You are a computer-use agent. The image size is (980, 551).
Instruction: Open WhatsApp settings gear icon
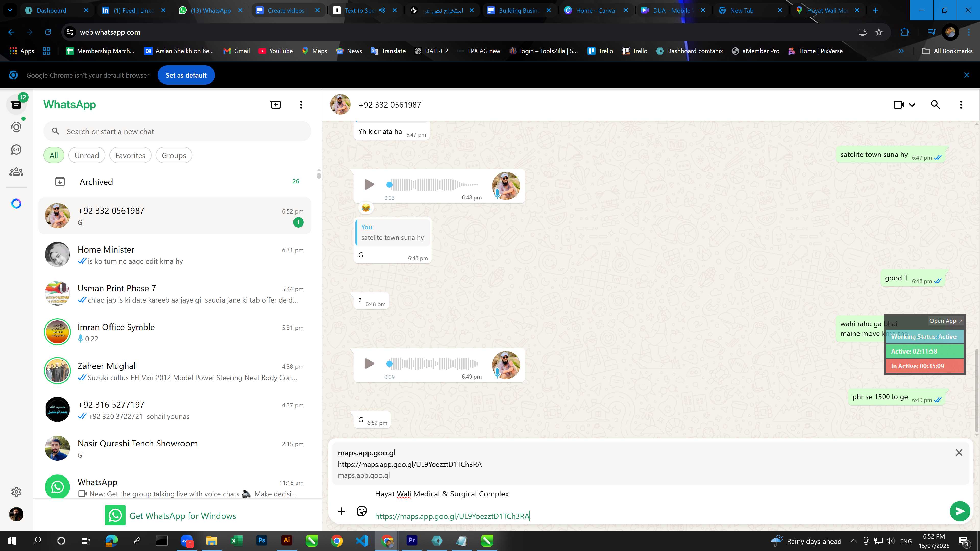point(16,492)
